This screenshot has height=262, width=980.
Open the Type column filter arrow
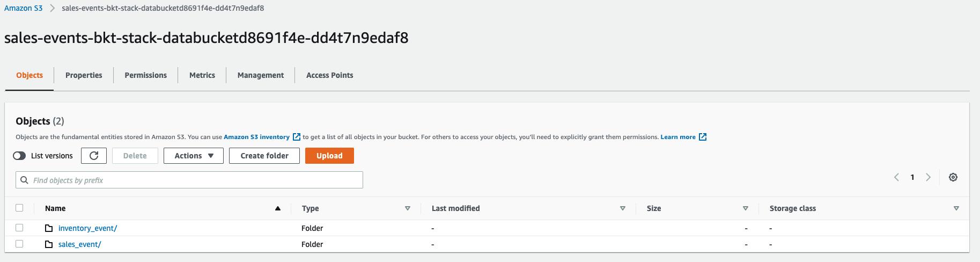pyautogui.click(x=408, y=208)
